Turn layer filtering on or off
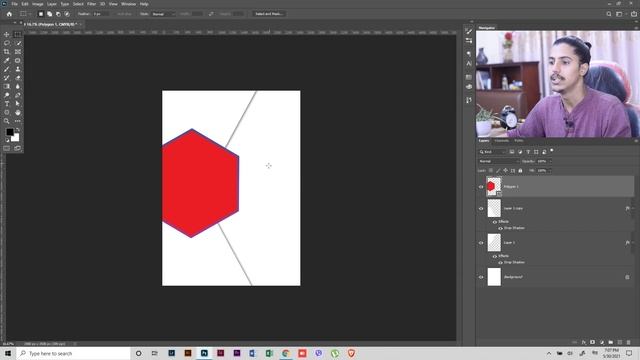 [x=552, y=151]
